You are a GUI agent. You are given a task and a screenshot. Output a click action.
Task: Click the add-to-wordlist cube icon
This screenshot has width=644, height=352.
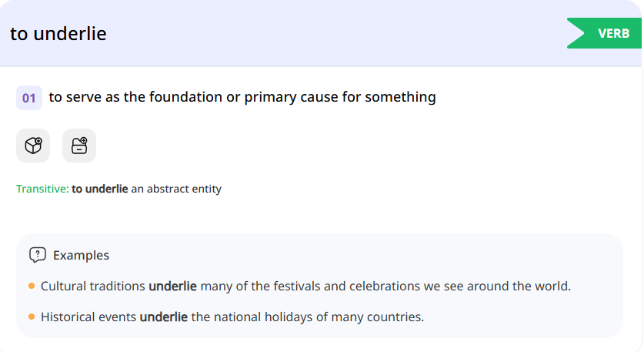(x=33, y=146)
